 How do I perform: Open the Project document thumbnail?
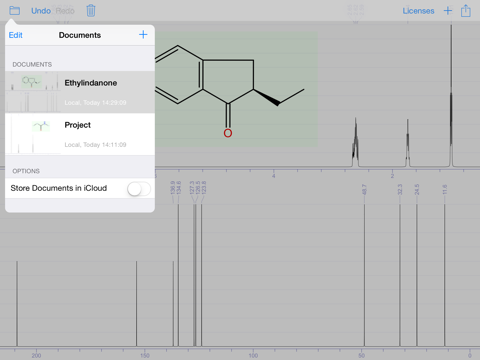33,134
